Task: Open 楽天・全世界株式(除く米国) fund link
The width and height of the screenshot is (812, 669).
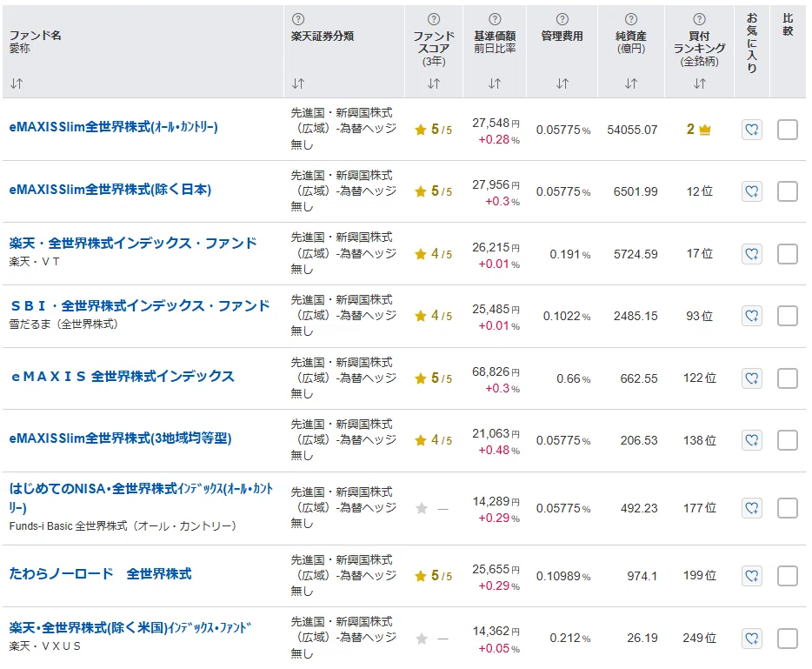Action: tap(130, 627)
